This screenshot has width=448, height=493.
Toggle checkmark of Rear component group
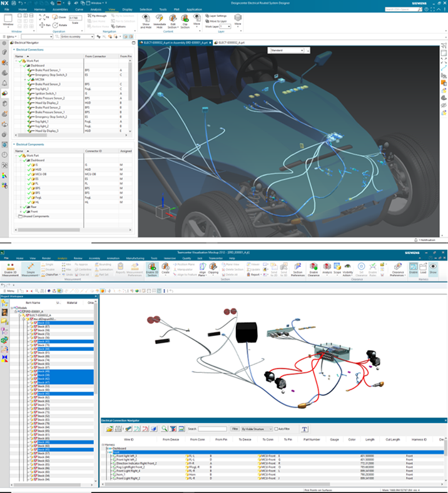coord(24,207)
